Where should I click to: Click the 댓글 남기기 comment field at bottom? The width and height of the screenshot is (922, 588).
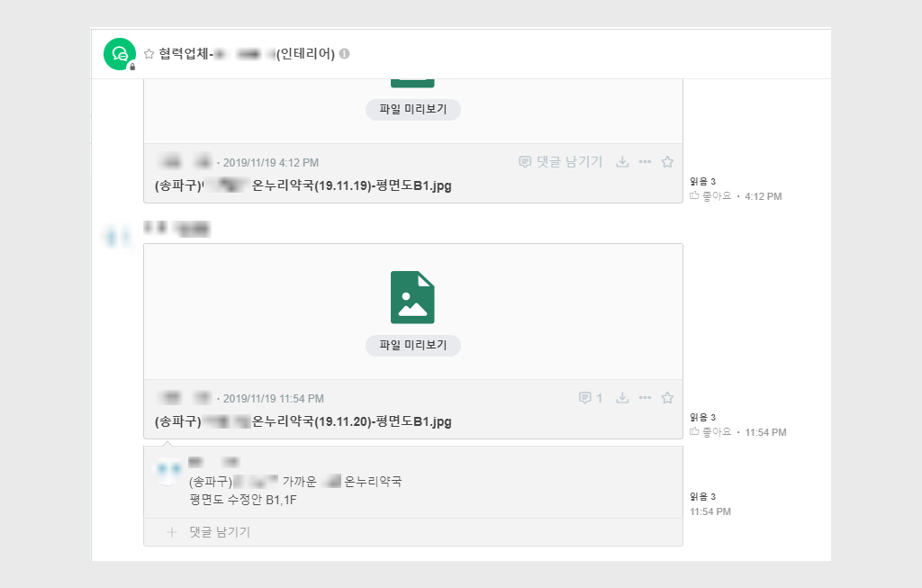[x=220, y=532]
